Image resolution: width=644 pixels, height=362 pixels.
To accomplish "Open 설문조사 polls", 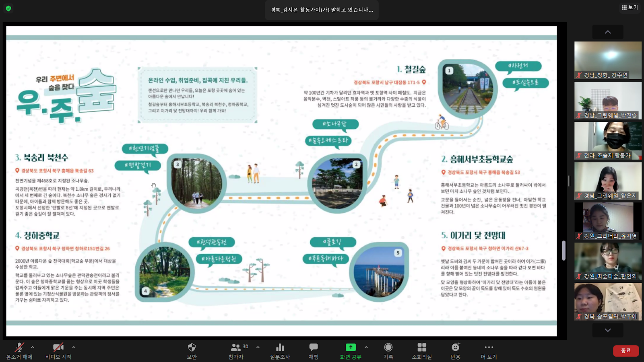I will [x=280, y=351].
